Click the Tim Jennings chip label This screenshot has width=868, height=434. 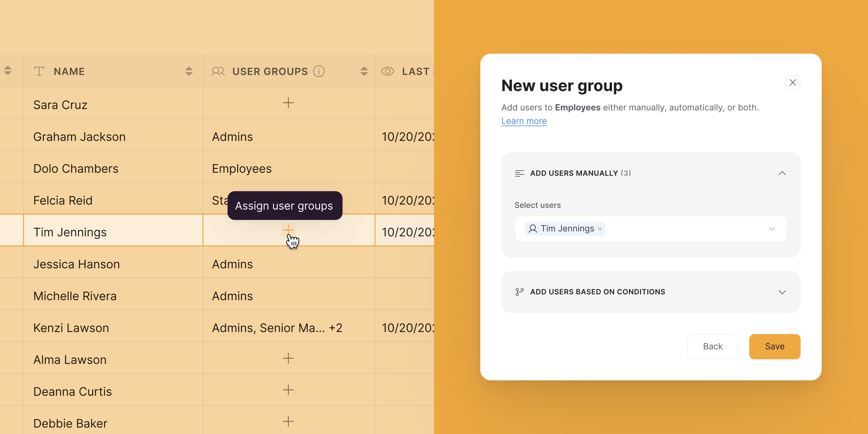(x=567, y=229)
